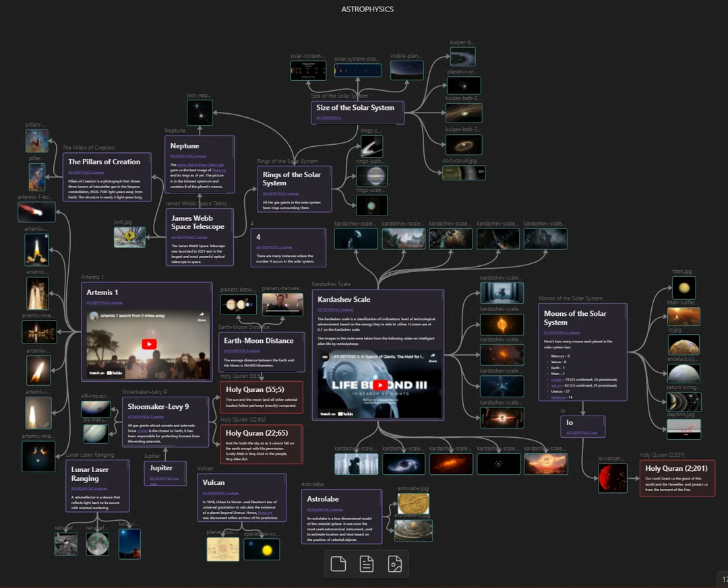Click Share icon on Life Beyond video
The height and width of the screenshot is (588, 728).
point(432,358)
